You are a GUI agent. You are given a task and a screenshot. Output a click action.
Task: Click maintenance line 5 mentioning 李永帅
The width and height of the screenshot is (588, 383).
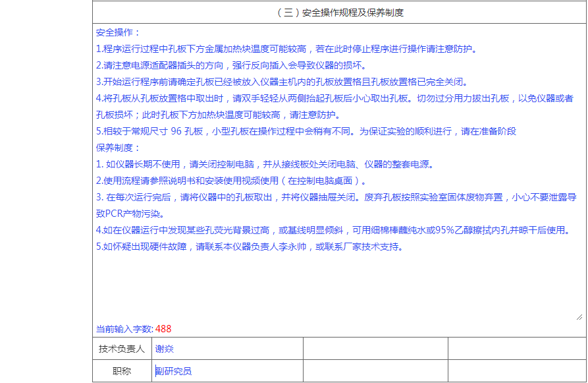pos(250,247)
